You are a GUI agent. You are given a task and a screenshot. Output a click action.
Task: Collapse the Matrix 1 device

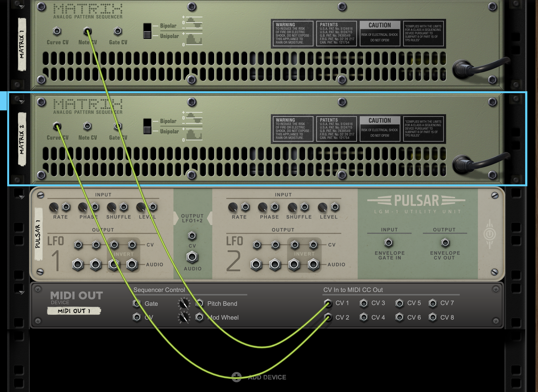click(x=21, y=7)
